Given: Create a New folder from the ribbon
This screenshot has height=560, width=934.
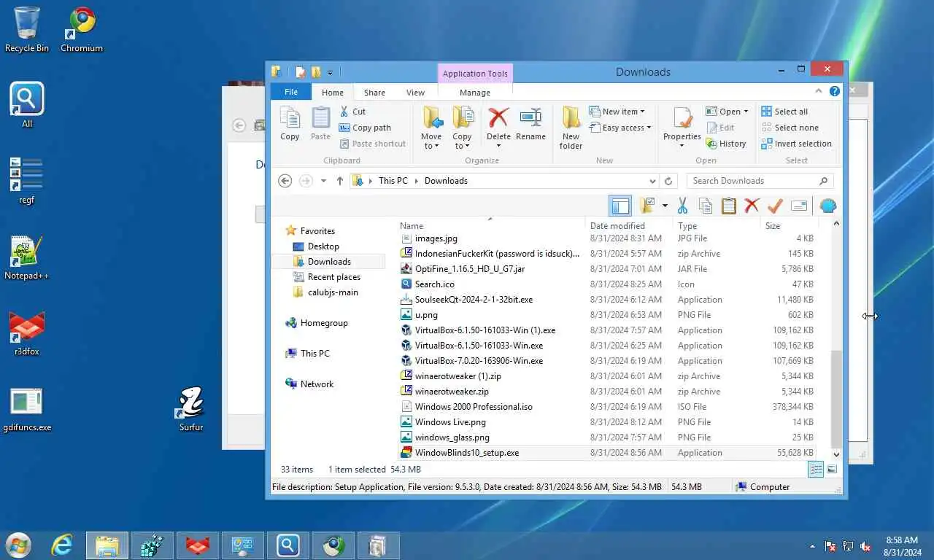Looking at the screenshot, I should (x=571, y=128).
